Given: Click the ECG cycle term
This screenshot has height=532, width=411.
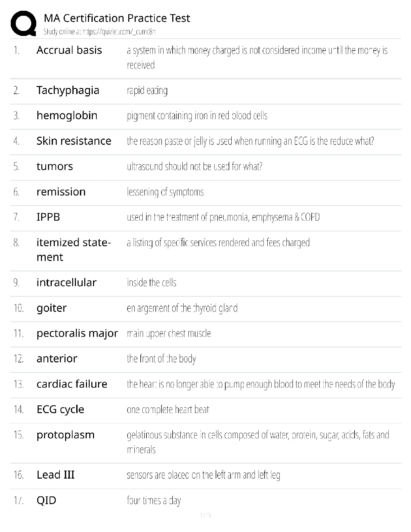Looking at the screenshot, I should pyautogui.click(x=60, y=409).
